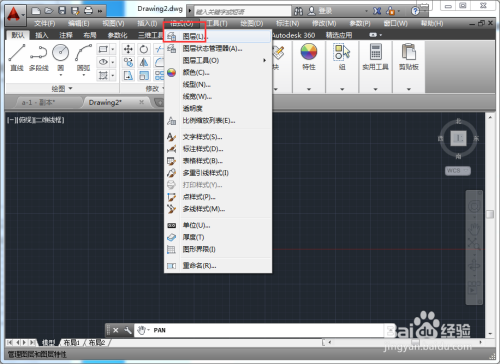Open the Properties (特性) color wheel panel

tap(309, 57)
